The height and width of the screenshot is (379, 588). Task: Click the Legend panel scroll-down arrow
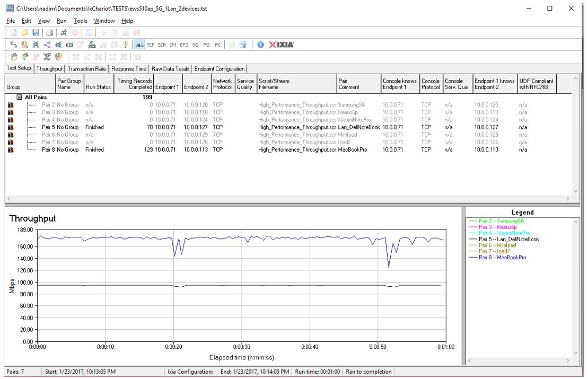pyautogui.click(x=576, y=352)
